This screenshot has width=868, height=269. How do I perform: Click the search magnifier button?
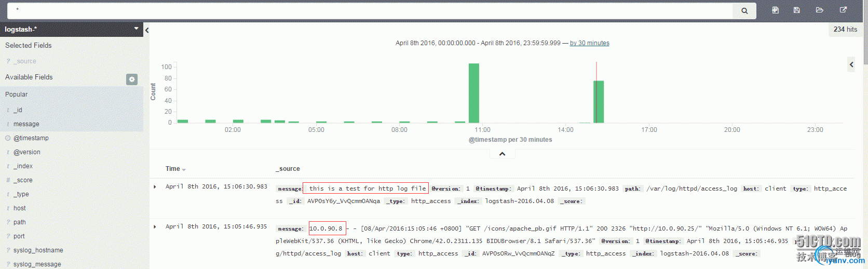(744, 10)
